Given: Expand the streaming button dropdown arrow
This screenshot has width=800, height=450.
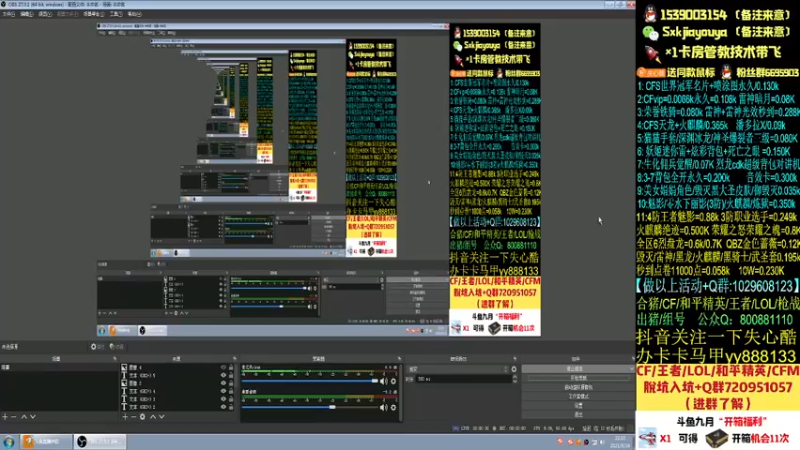Looking at the screenshot, I should pyautogui.click(x=632, y=369).
